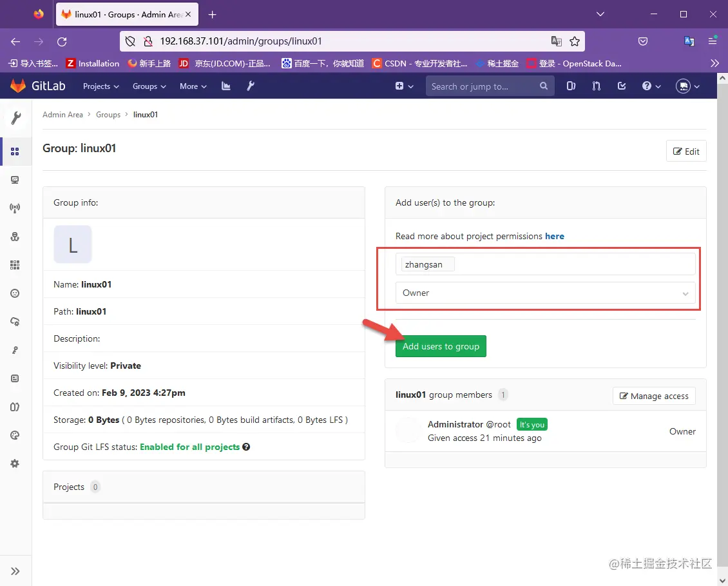Open the new item plus dropdown
The height and width of the screenshot is (586, 728).
pyautogui.click(x=404, y=86)
